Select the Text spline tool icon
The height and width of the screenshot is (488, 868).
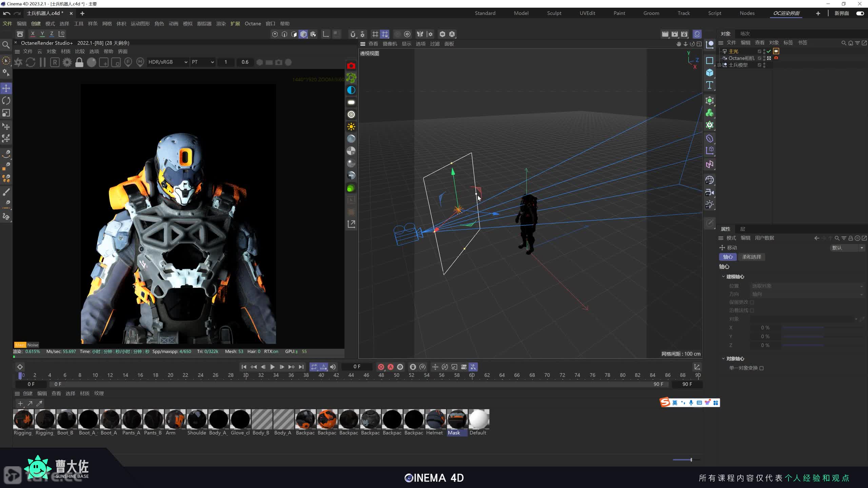(x=709, y=85)
